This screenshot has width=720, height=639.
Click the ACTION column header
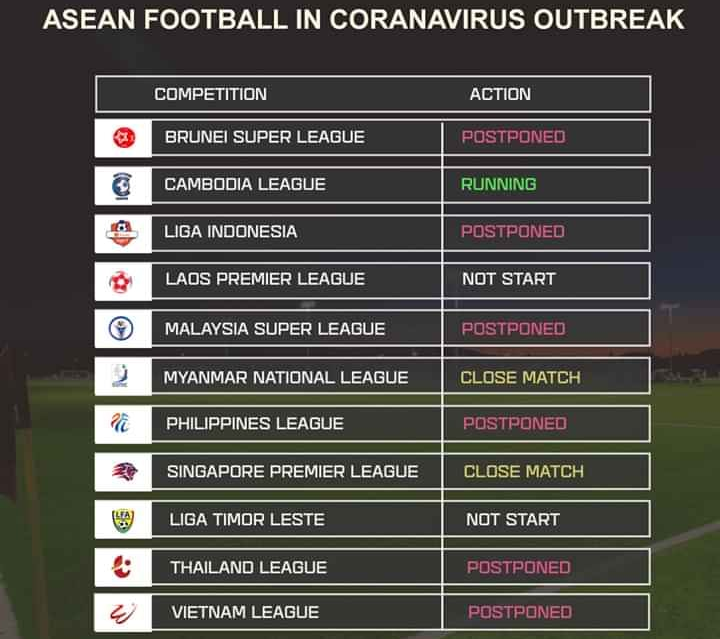[x=500, y=94]
